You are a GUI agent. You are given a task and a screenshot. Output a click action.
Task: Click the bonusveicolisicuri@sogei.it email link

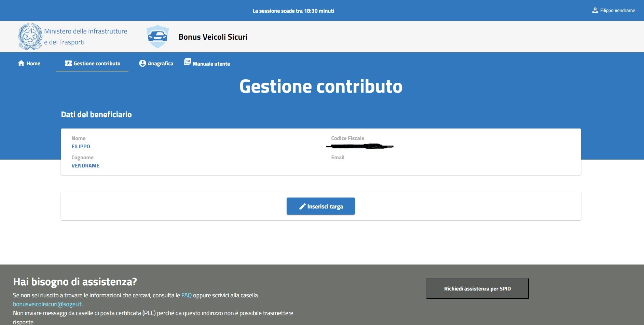[x=47, y=304]
